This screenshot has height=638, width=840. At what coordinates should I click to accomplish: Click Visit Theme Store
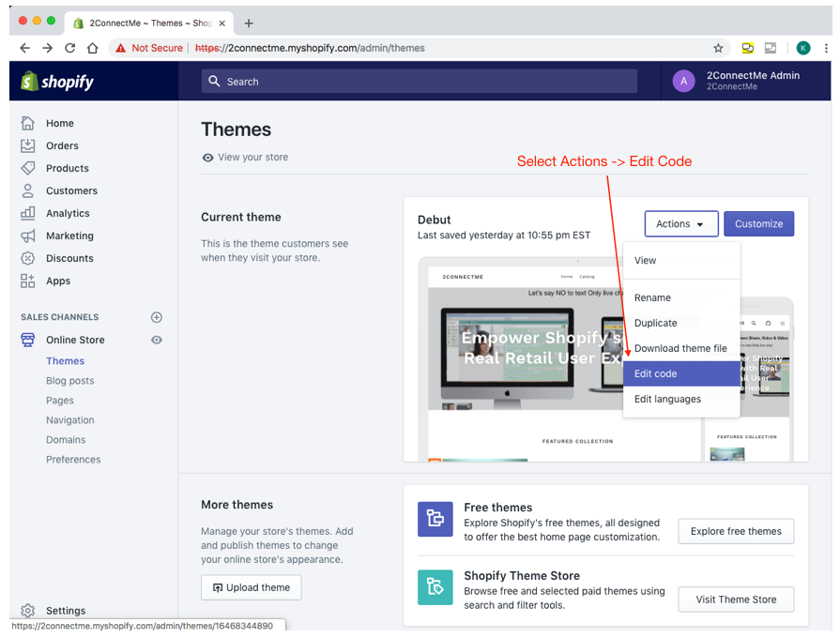[736, 600]
